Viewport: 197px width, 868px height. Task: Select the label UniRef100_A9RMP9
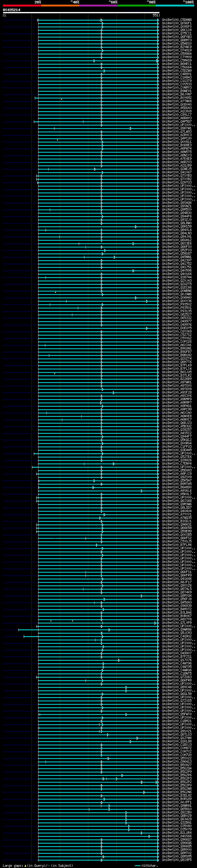pos(176,399)
